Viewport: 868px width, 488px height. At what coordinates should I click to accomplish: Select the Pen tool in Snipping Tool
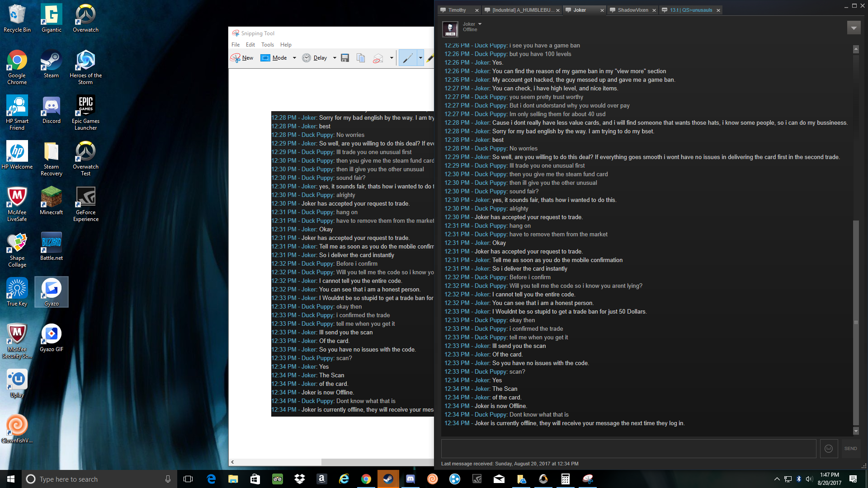coord(407,58)
